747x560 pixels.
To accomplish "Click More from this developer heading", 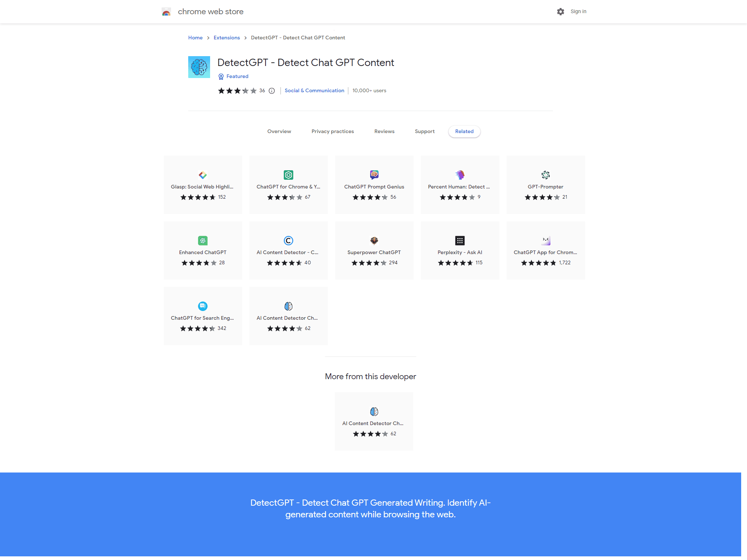I will tap(371, 377).
